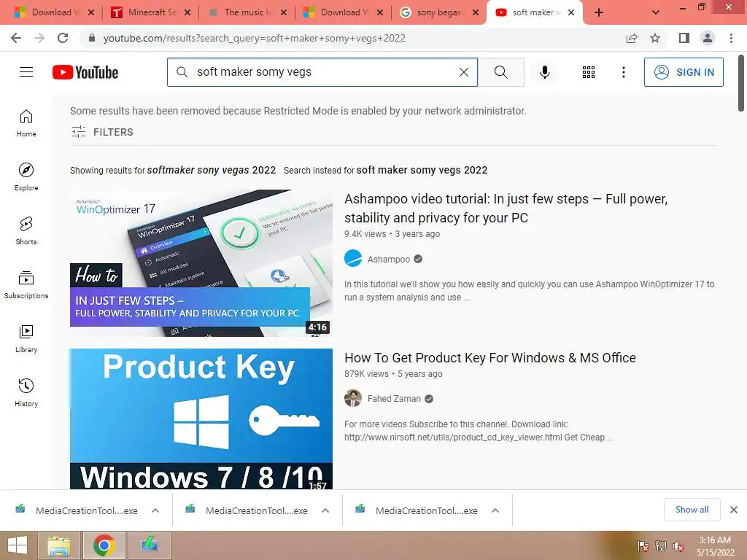Open the installer icon on the taskbar

pyautogui.click(x=149, y=545)
